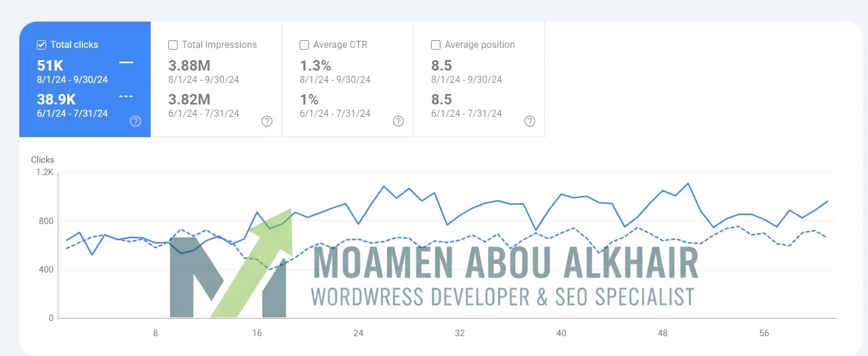The height and width of the screenshot is (356, 868).
Task: Open help for Total impressions metric
Action: point(267,121)
